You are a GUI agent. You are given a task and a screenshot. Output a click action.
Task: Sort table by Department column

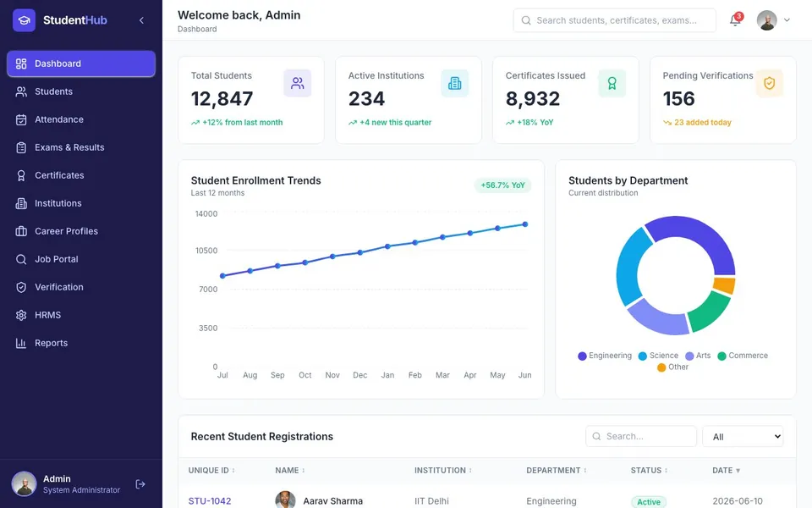click(557, 471)
